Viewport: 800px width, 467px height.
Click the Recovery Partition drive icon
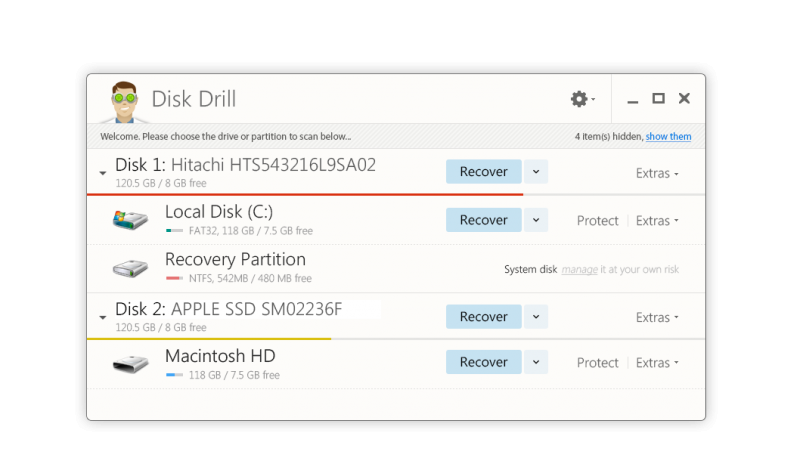click(x=130, y=268)
